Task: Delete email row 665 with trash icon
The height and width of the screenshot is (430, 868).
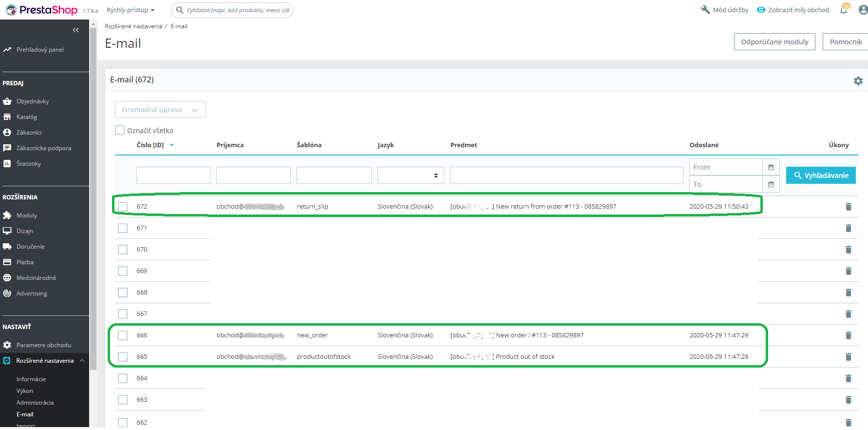Action: pos(849,357)
